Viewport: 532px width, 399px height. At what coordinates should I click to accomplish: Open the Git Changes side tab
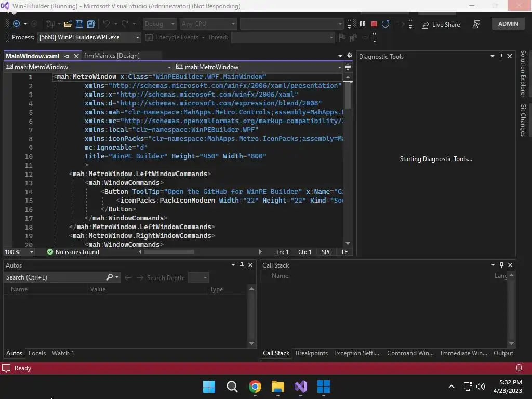[523, 120]
